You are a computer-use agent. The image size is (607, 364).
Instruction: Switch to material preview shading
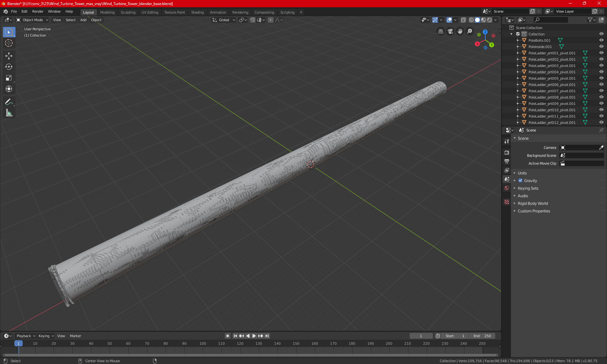tap(483, 20)
